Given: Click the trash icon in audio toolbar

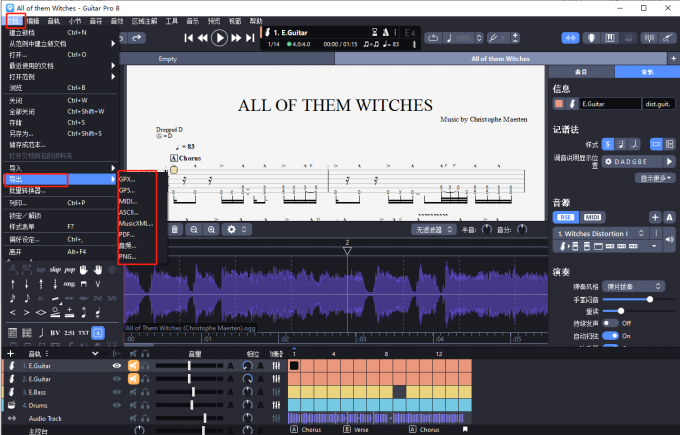Looking at the screenshot, I should pyautogui.click(x=175, y=229).
